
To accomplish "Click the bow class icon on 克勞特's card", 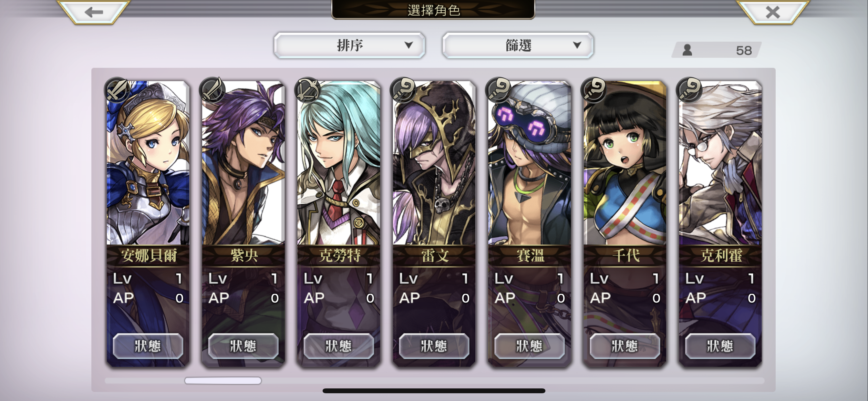I will pos(308,90).
